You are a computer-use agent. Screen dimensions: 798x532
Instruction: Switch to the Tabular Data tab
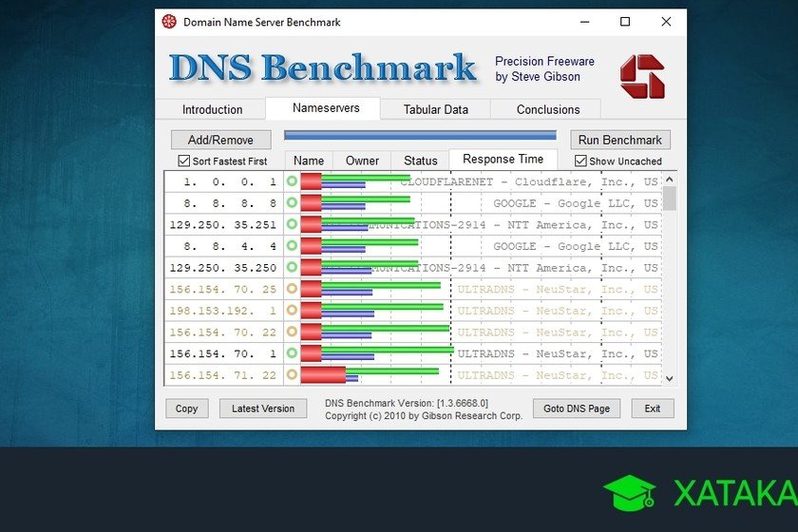(x=435, y=109)
